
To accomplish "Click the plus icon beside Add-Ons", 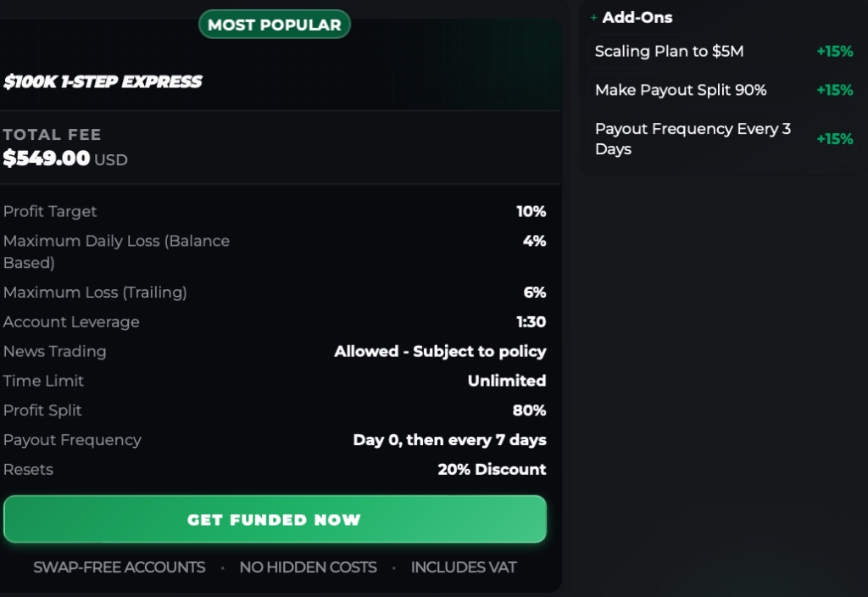I will (594, 18).
